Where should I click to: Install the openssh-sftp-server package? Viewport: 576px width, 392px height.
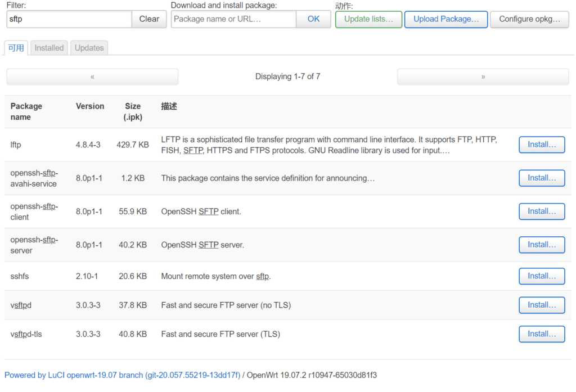click(541, 245)
